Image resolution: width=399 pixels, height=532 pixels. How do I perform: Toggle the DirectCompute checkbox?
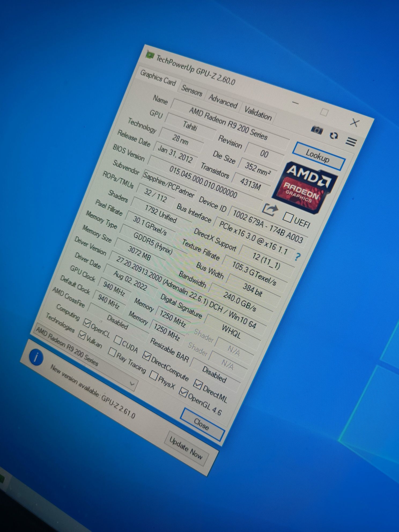tap(146, 356)
